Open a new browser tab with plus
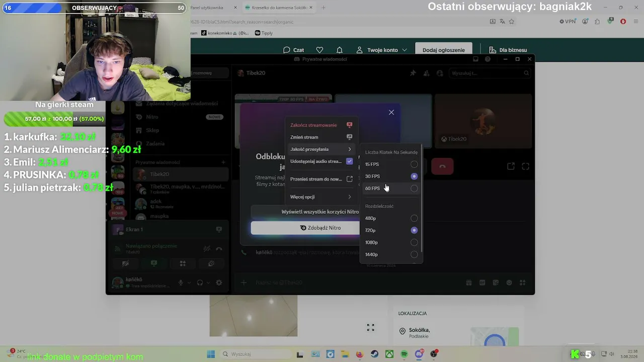Screen dimensions: 644x362 point(324,8)
